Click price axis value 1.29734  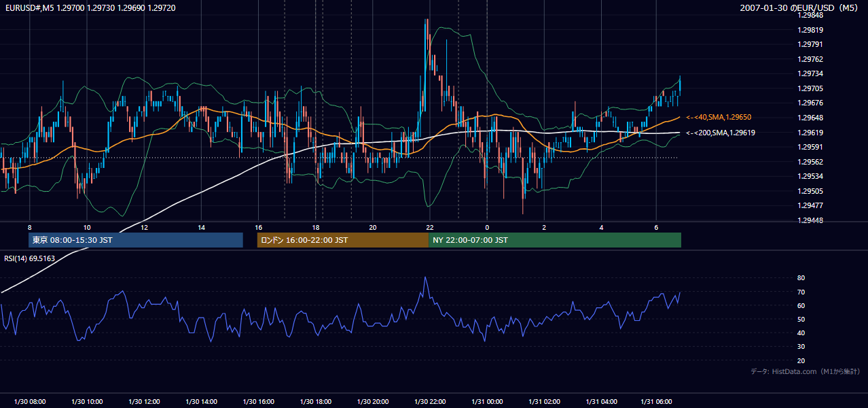pos(810,74)
